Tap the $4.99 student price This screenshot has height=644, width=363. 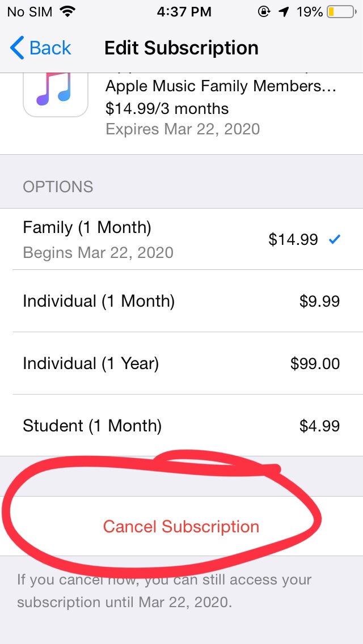[319, 426]
